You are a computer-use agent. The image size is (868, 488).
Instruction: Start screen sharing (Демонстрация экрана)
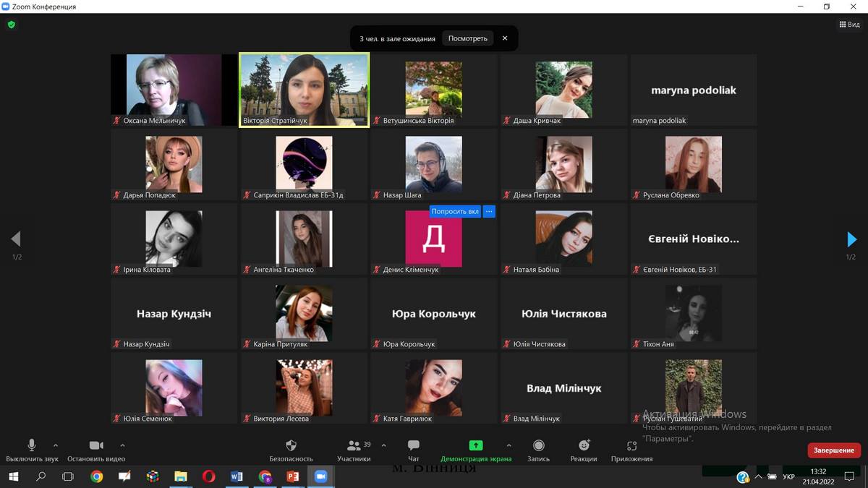point(475,446)
